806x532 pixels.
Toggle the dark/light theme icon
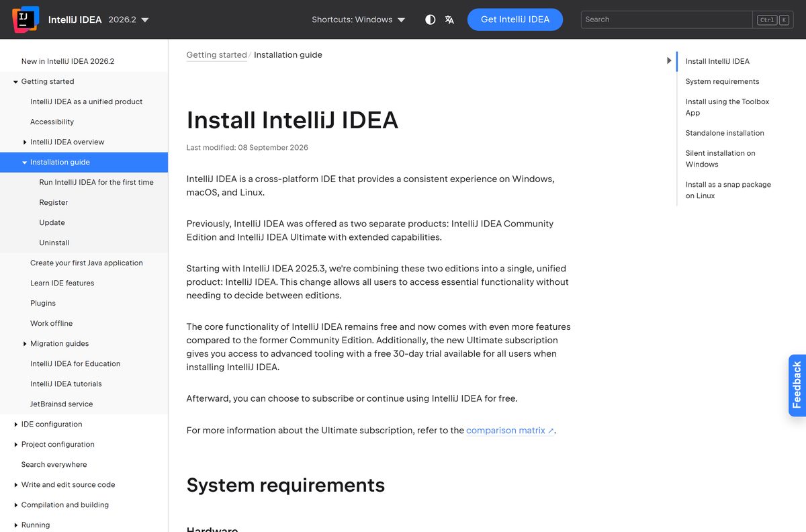[431, 19]
